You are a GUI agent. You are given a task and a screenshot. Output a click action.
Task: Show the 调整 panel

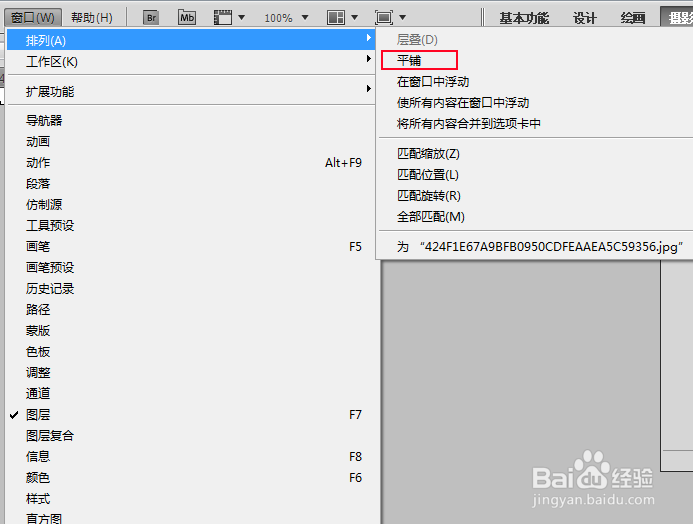click(x=191, y=372)
